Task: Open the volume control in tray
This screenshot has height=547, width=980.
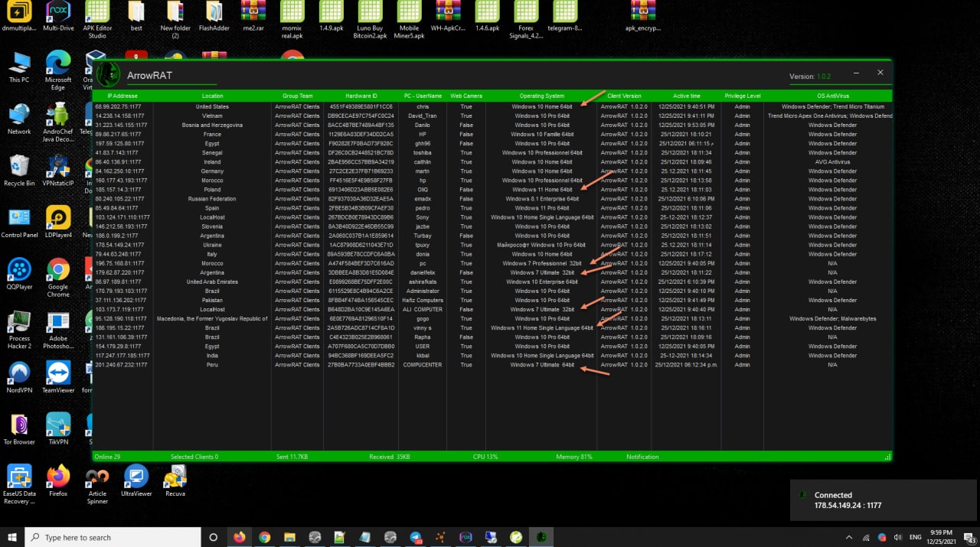Action: coord(897,537)
